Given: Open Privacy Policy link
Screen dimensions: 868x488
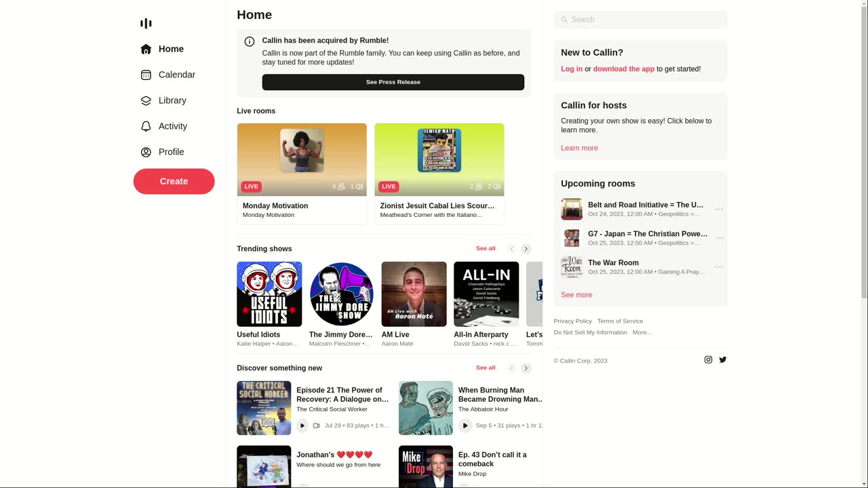Looking at the screenshot, I should pos(573,321).
